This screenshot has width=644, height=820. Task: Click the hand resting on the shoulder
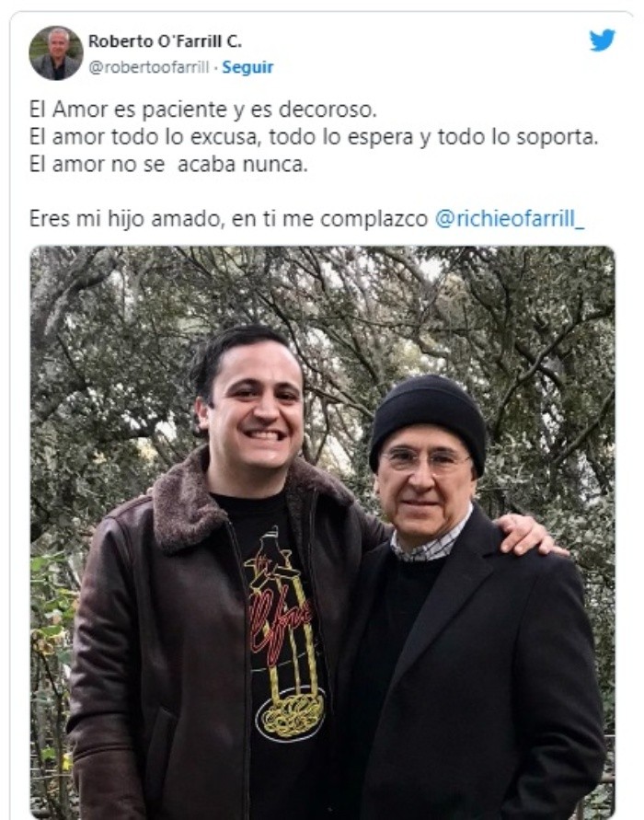tap(528, 535)
